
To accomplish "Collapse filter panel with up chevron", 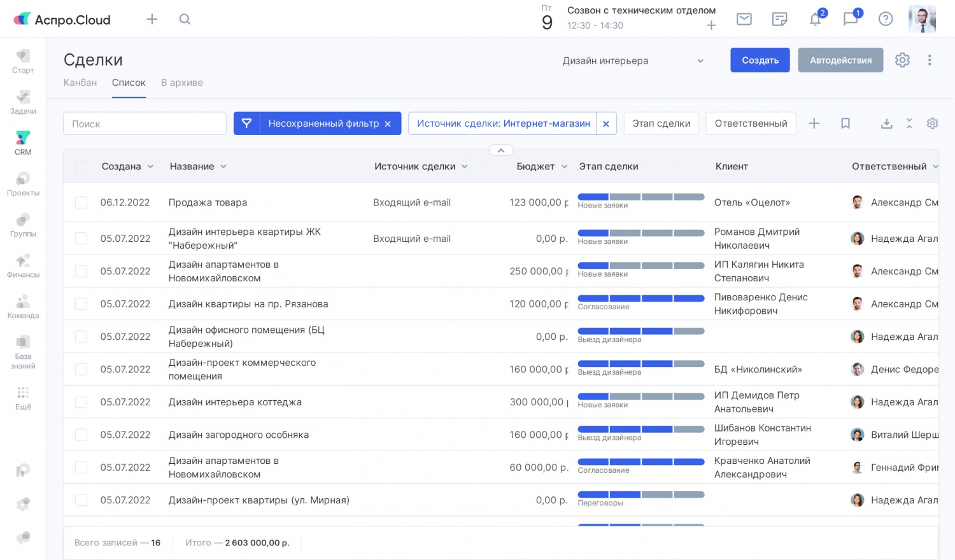I will (x=501, y=150).
